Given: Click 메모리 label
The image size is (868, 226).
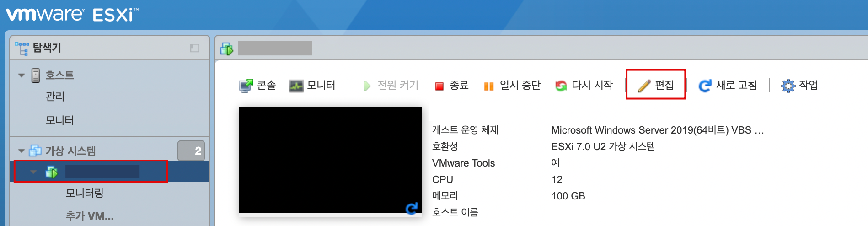Looking at the screenshot, I should (445, 196).
